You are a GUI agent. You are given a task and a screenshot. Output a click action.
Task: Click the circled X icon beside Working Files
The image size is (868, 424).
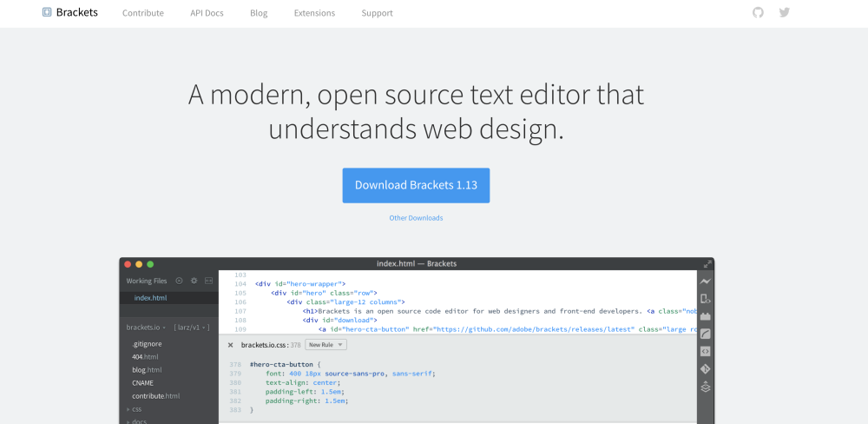click(179, 281)
